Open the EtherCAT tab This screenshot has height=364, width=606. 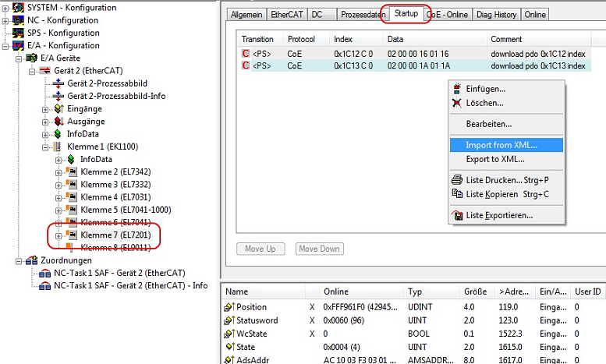(287, 15)
